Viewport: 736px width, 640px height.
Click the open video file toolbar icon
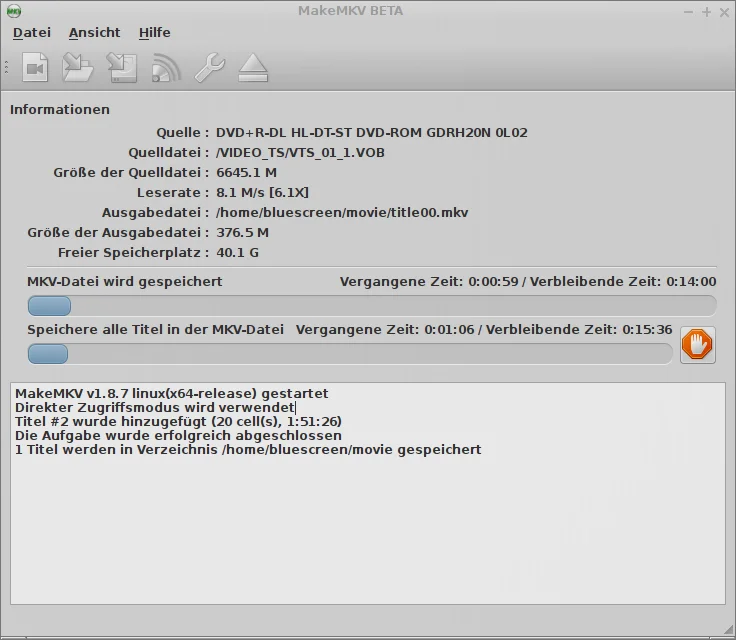[35, 68]
